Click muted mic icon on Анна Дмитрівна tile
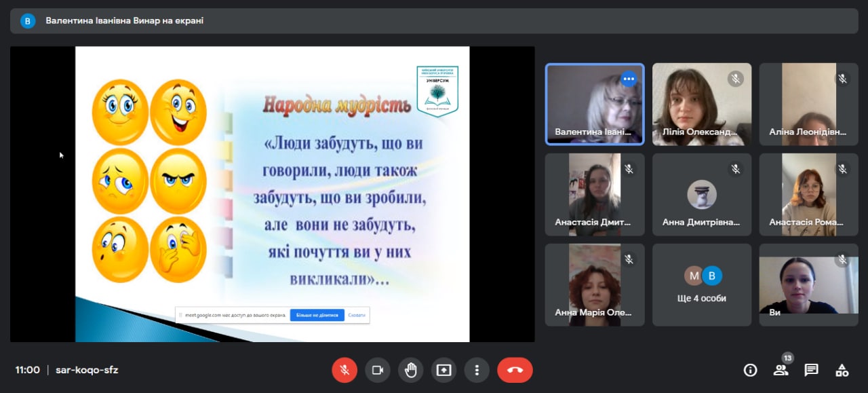Viewport: 868px width, 393px height. (736, 169)
